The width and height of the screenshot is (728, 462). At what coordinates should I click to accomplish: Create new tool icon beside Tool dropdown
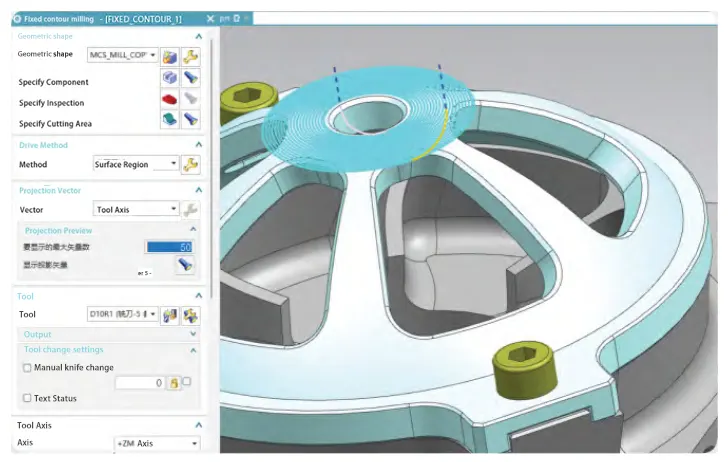click(170, 315)
